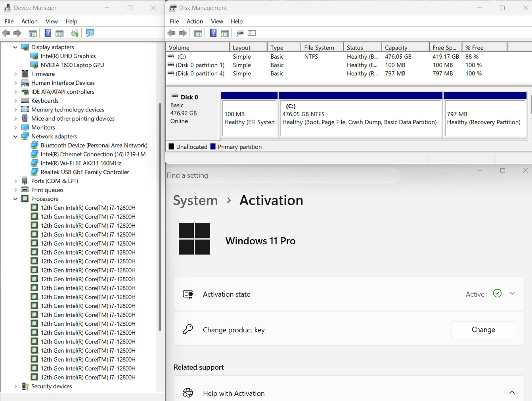
Task: Click disk drive icon in Disk Management toolbar
Action: (240, 33)
